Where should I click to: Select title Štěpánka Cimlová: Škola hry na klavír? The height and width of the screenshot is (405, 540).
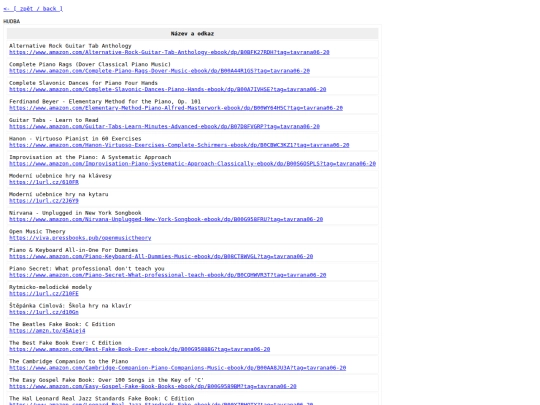[x=70, y=306]
